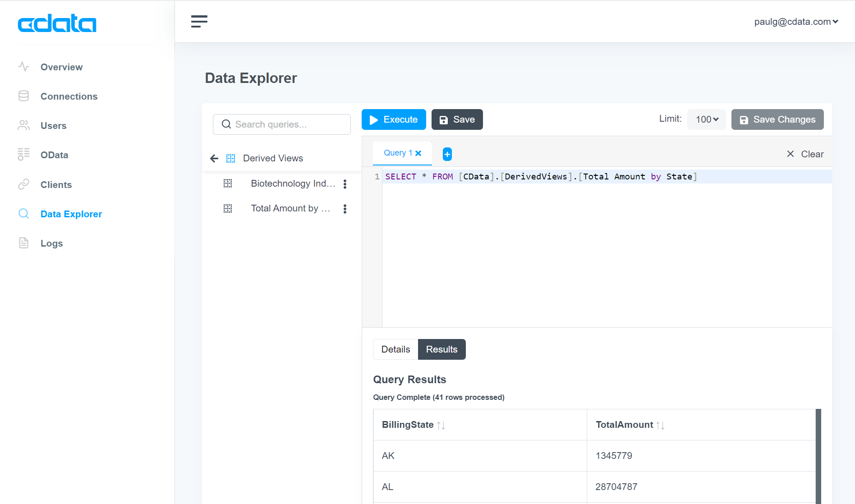Click the Clients link icon
The height and width of the screenshot is (504, 855).
coord(23,184)
